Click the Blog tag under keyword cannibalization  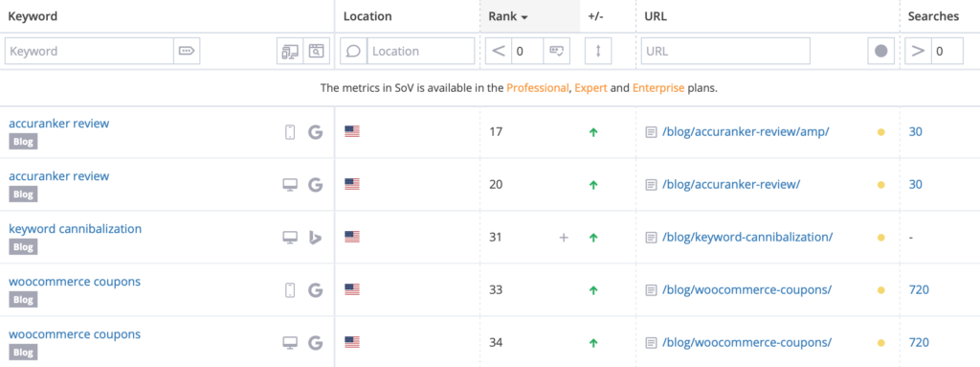click(x=23, y=247)
